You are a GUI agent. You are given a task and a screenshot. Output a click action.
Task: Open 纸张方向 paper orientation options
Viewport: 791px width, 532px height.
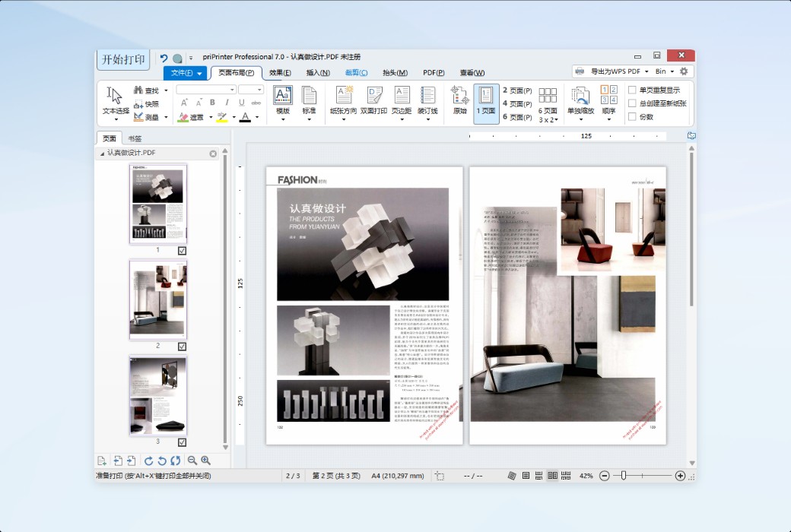click(x=344, y=103)
